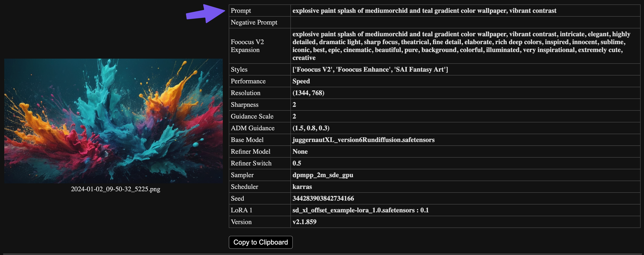Viewport: 644px width, 255px height.
Task: Select the Performance value Speed
Action: tap(301, 81)
